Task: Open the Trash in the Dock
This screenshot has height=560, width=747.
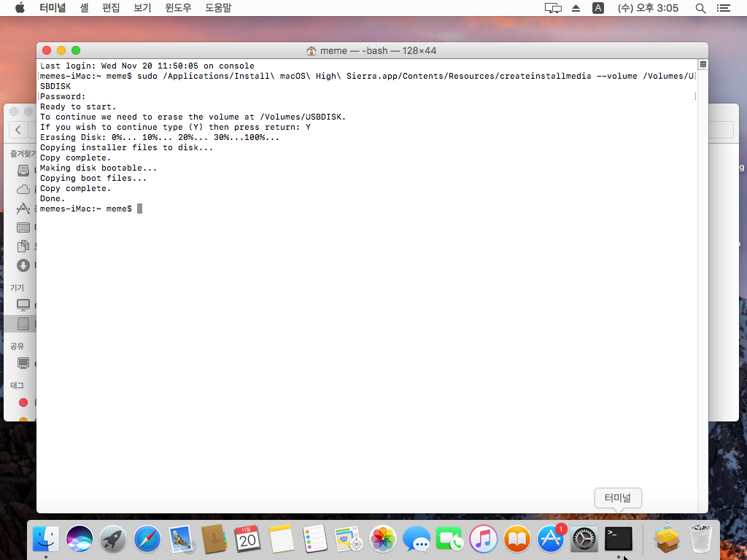Action: click(701, 539)
